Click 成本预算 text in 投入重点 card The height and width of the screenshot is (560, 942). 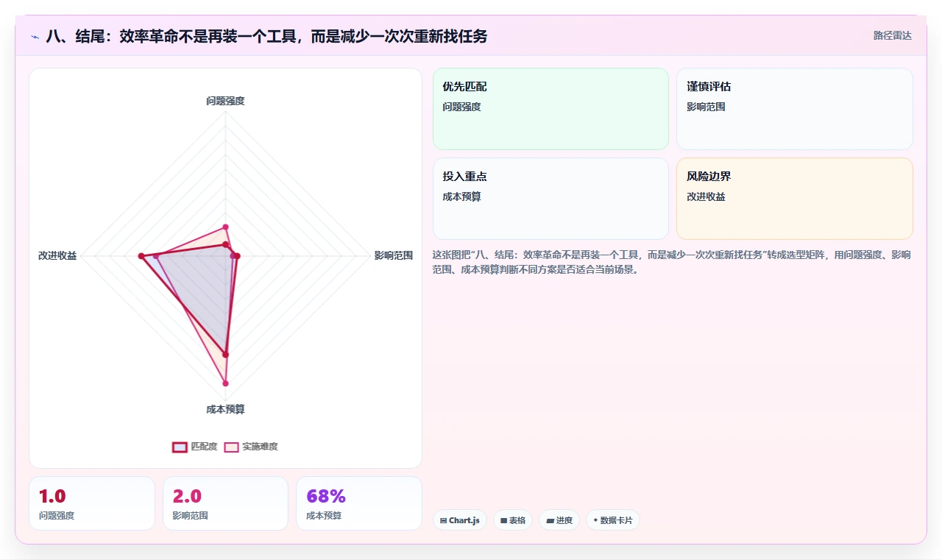[x=461, y=196]
